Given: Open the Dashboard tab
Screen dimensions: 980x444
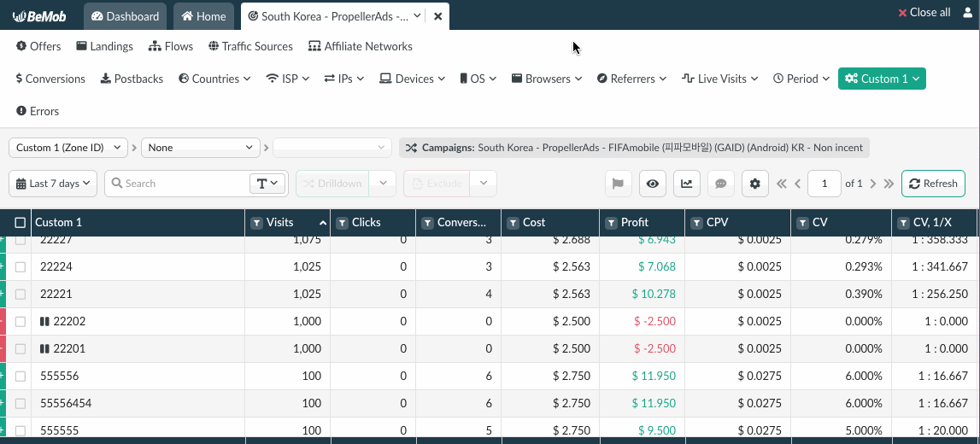Looking at the screenshot, I should click(125, 16).
